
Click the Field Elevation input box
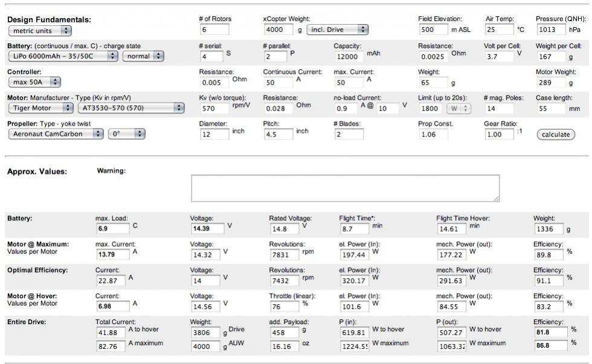(x=432, y=30)
